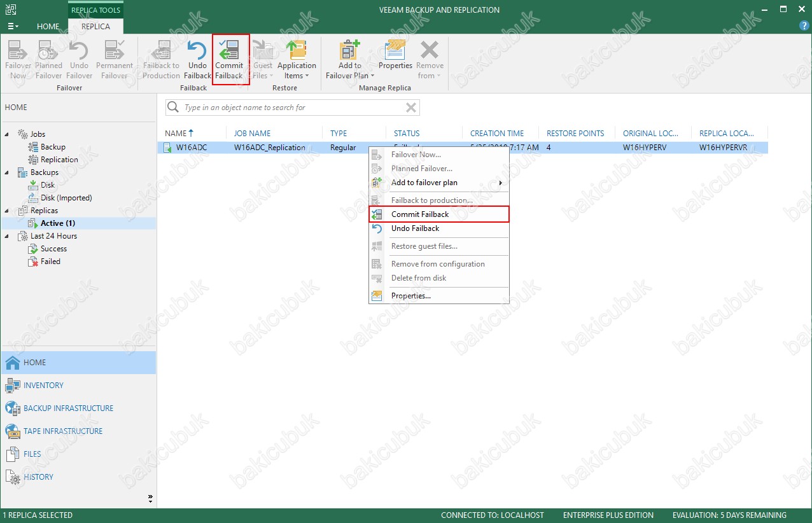This screenshot has width=812, height=523.
Task: Open the TAPE INFRASTRUCTURE view
Action: 78,431
